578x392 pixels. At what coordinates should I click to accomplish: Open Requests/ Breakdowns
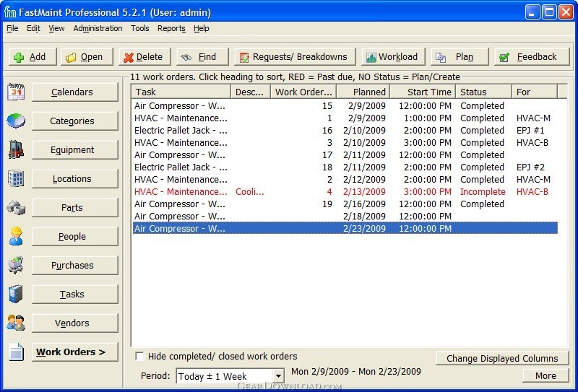(295, 57)
